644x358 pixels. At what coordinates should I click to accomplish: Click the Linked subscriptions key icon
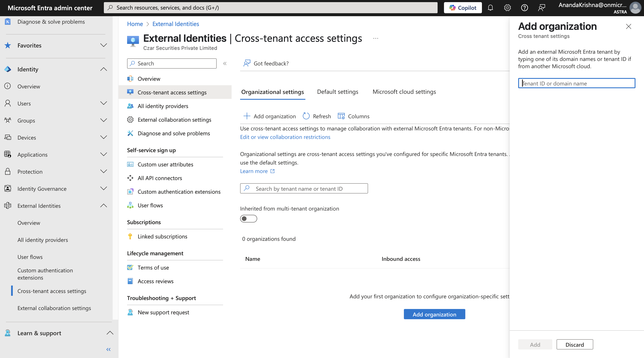[x=130, y=236]
